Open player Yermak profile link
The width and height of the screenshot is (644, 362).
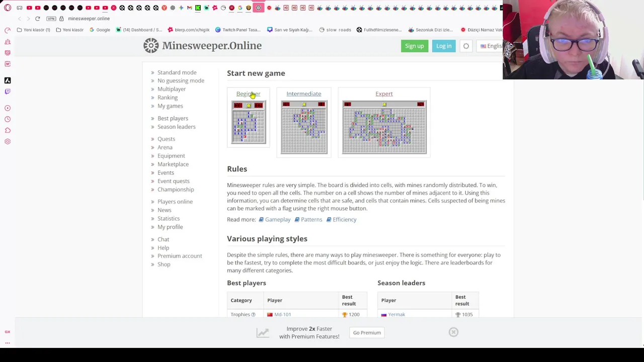396,315
